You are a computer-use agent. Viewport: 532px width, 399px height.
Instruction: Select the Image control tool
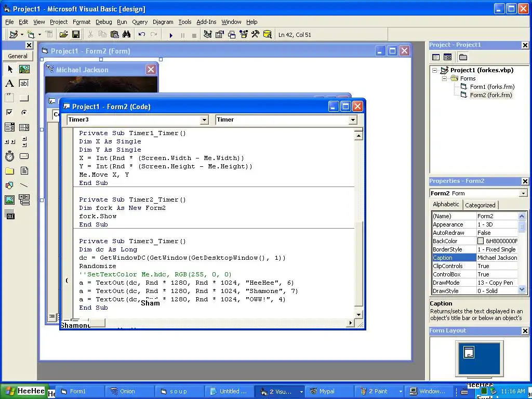point(10,200)
